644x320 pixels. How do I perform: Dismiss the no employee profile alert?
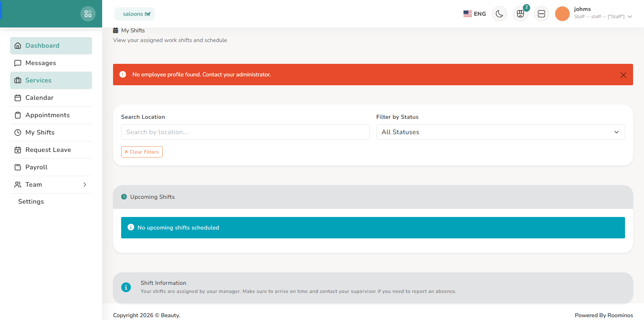coord(623,75)
